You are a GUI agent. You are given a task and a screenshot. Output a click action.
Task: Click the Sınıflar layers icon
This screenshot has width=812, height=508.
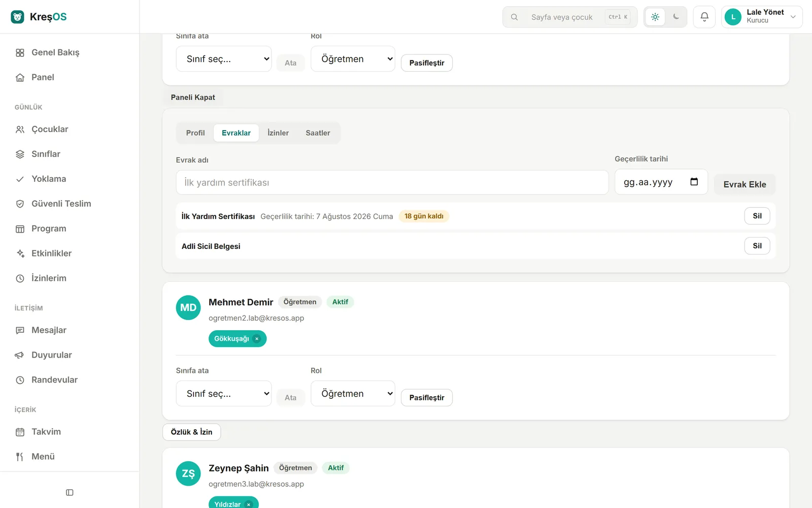pos(20,154)
